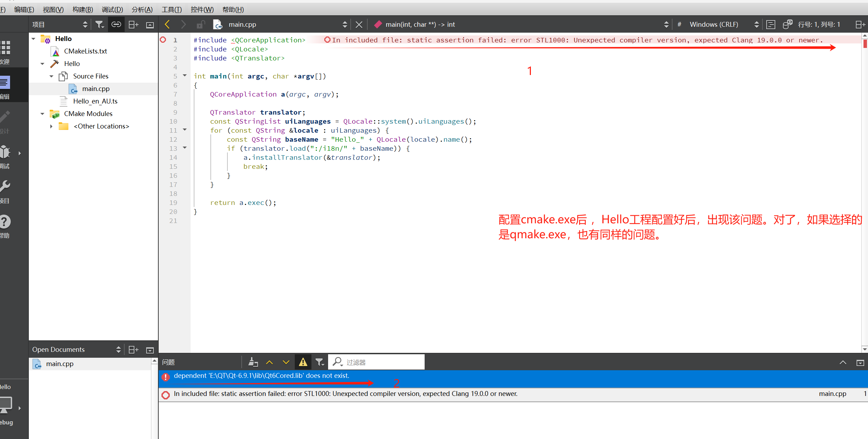Toggle synchronize with editor link icon
Image resolution: width=868 pixels, height=439 pixels.
[x=116, y=24]
